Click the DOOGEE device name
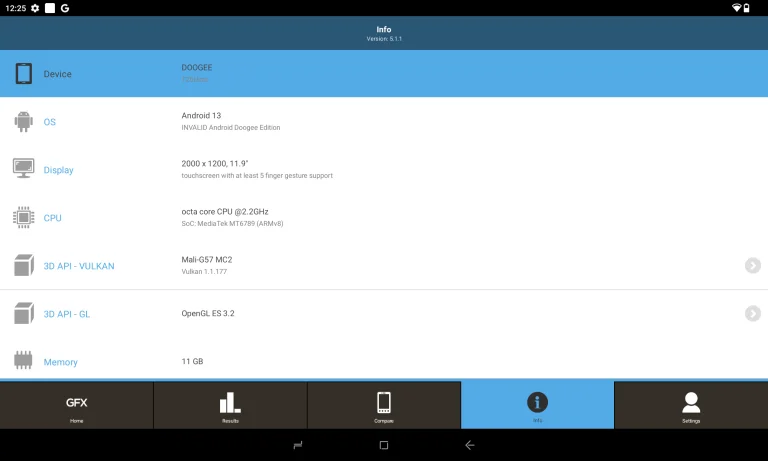The image size is (768, 461). [197, 68]
